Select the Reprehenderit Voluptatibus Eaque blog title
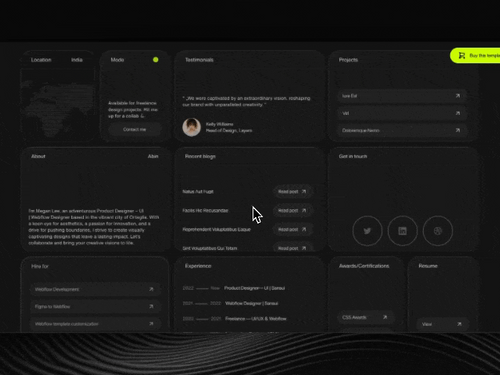500x375 pixels. pos(216,229)
